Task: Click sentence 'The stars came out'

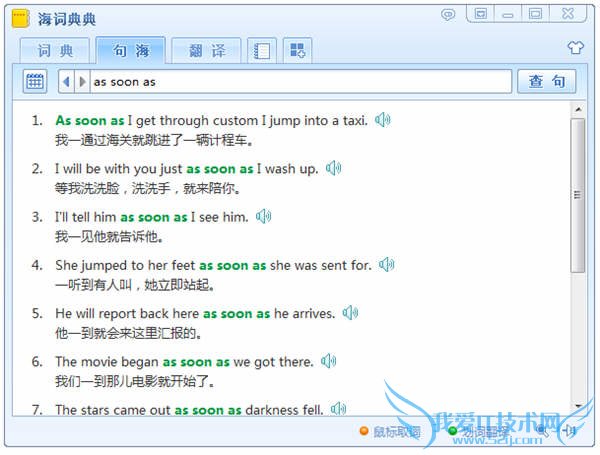Action: [x=189, y=410]
